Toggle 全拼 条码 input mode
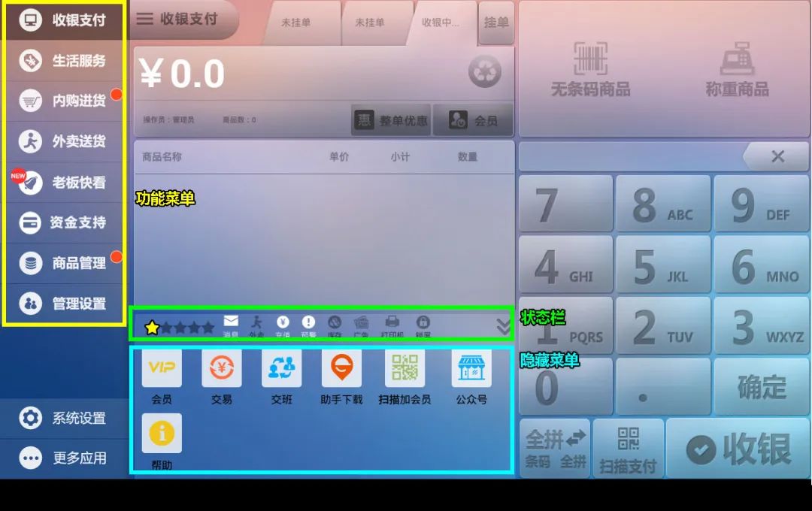Image resolution: width=812 pixels, height=511 pixels. click(x=555, y=449)
